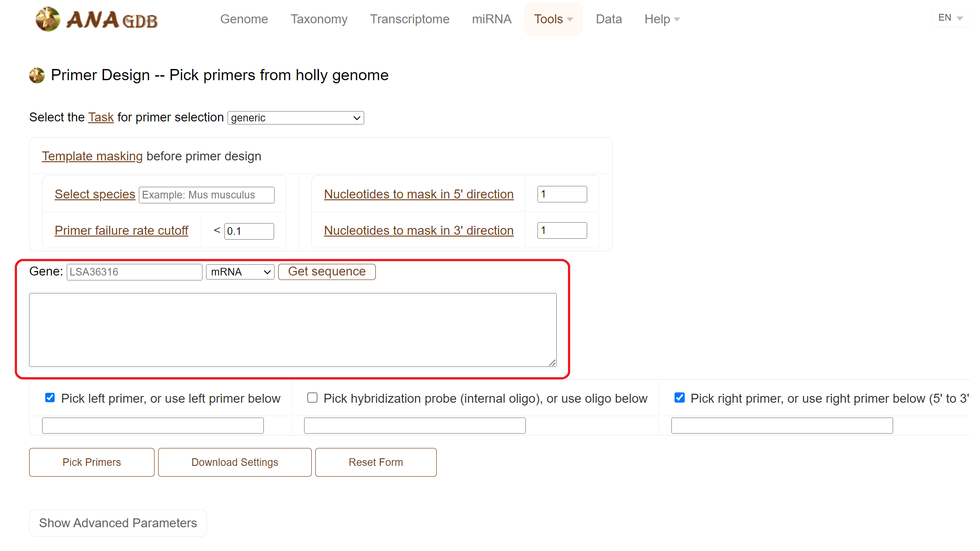Viewport: 980px width, 551px height.
Task: Expand the Help dropdown menu
Action: click(662, 19)
